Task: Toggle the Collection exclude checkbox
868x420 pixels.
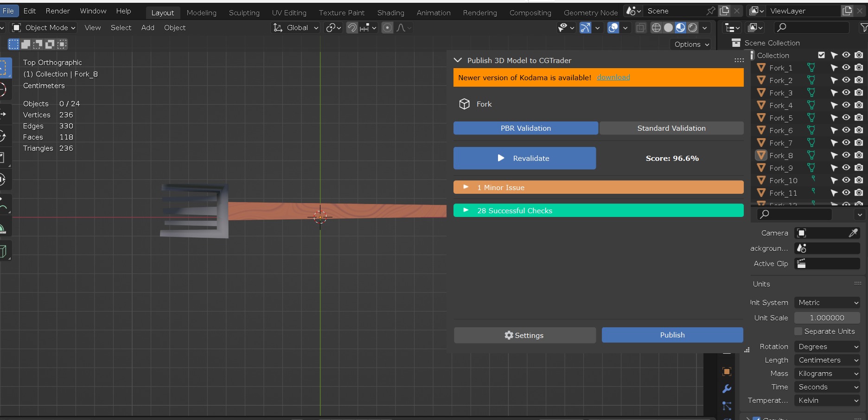Action: point(821,55)
